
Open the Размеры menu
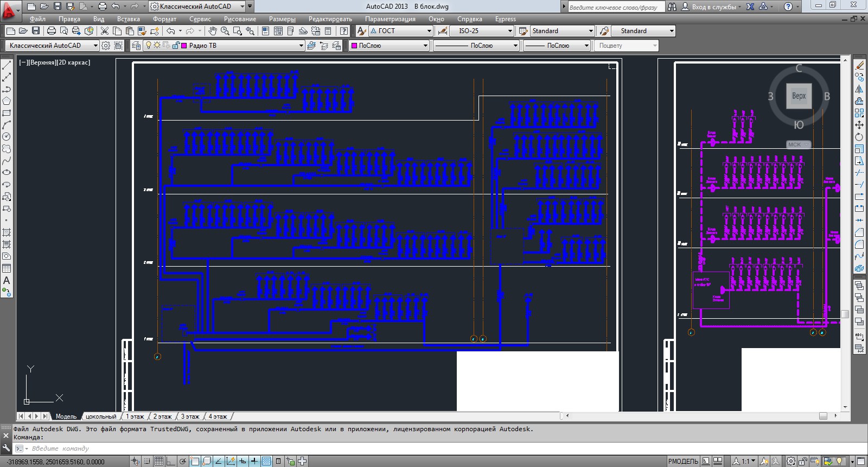click(282, 19)
